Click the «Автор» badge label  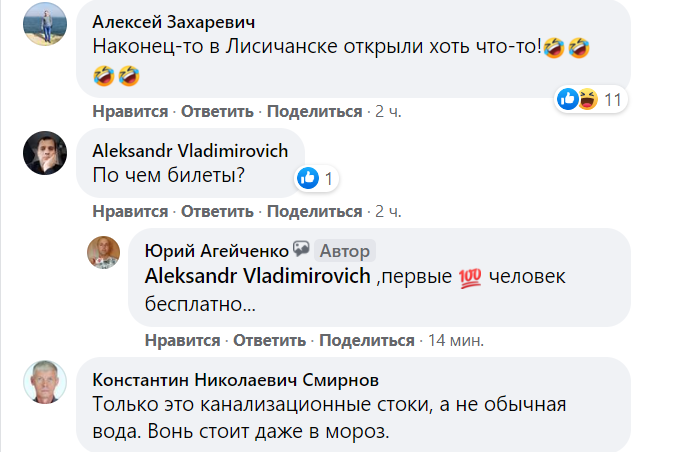pyautogui.click(x=343, y=250)
